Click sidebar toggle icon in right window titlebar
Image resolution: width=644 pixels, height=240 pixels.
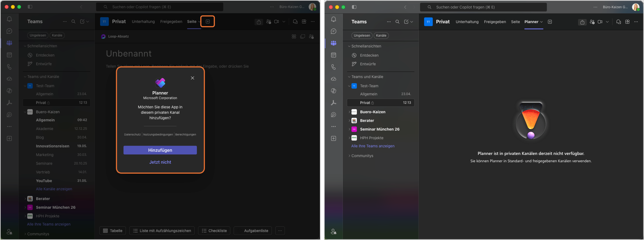pyautogui.click(x=354, y=7)
